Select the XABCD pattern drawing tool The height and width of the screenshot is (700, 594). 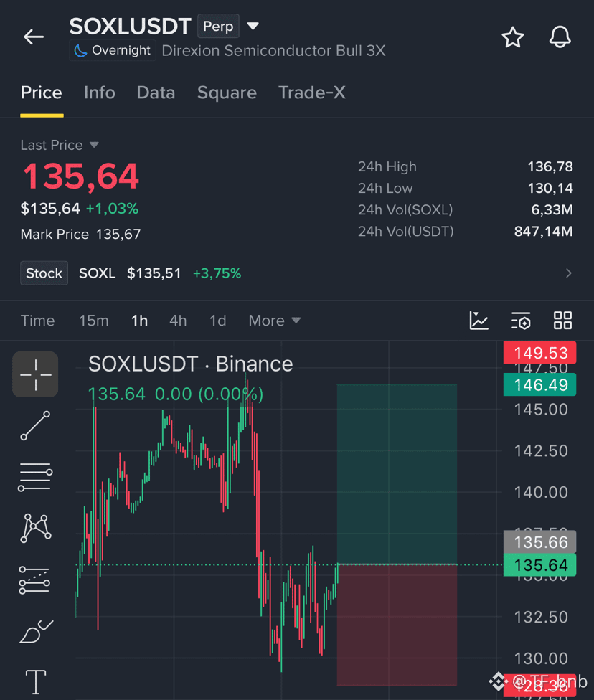36,529
